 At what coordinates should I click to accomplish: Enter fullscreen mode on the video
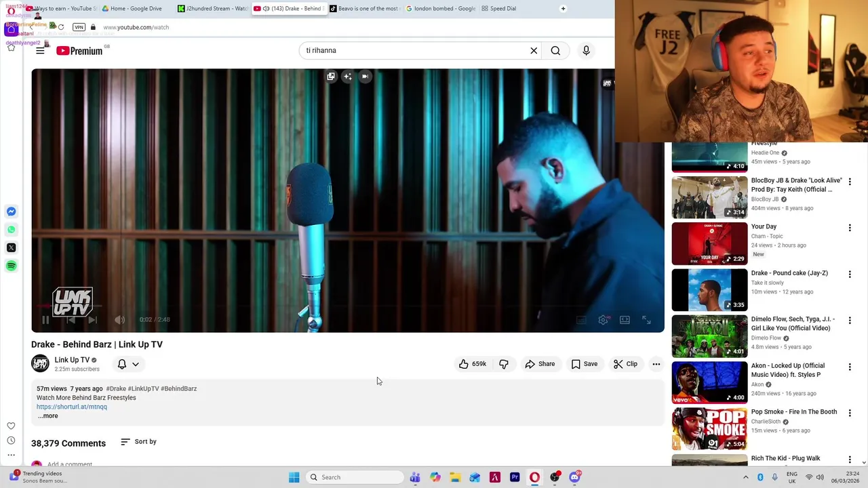pos(646,320)
